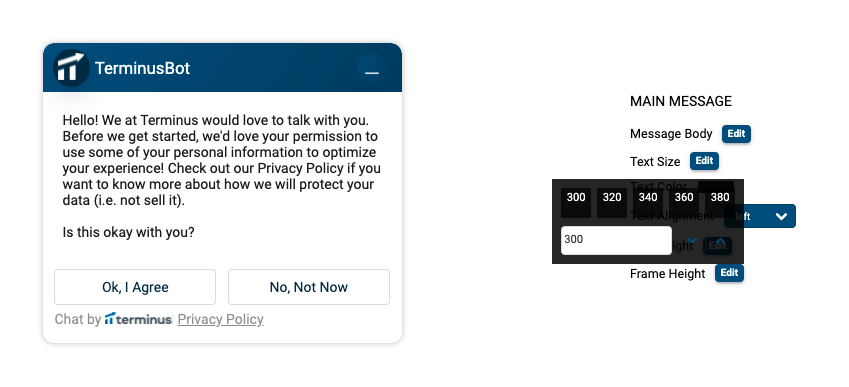Click Ok, I Agree button
The height and width of the screenshot is (387, 849).
click(x=135, y=287)
